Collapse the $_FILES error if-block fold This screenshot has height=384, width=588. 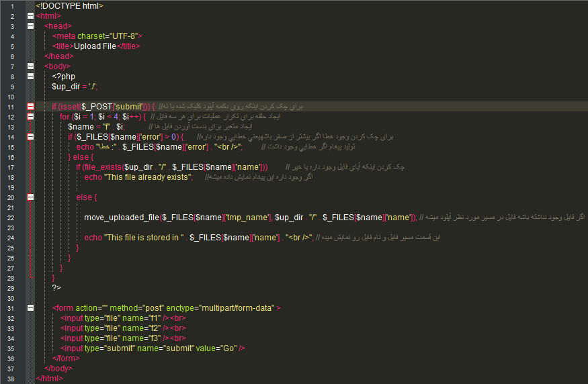tap(30, 137)
